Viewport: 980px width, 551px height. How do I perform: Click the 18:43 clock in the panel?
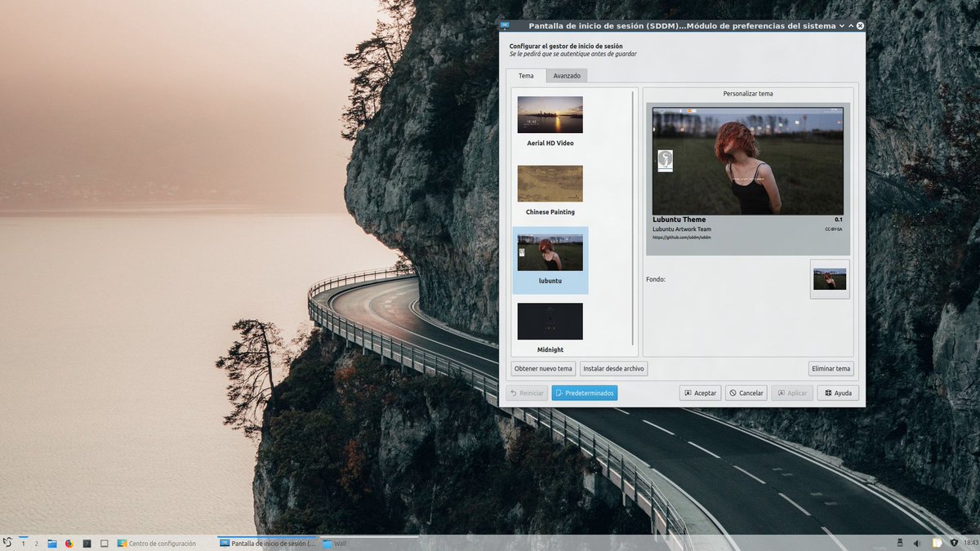click(x=970, y=543)
